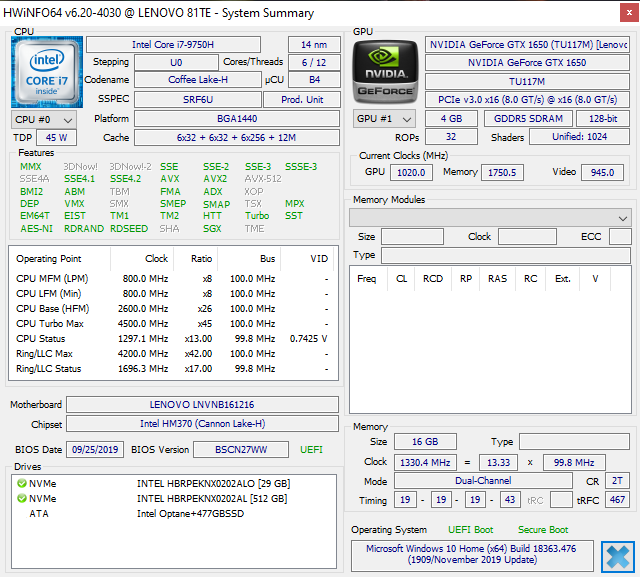The image size is (640, 577).
Task: Click the second NVMe drive green check icon
Action: [x=21, y=498]
